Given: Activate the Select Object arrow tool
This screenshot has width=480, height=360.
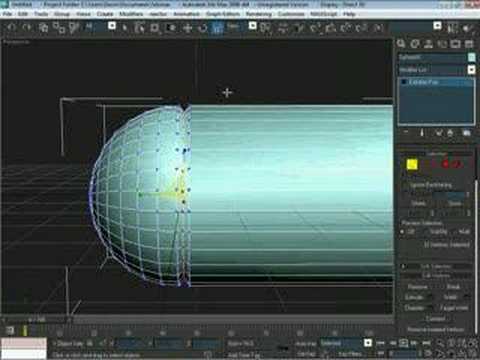Looking at the screenshot, I should [x=125, y=28].
